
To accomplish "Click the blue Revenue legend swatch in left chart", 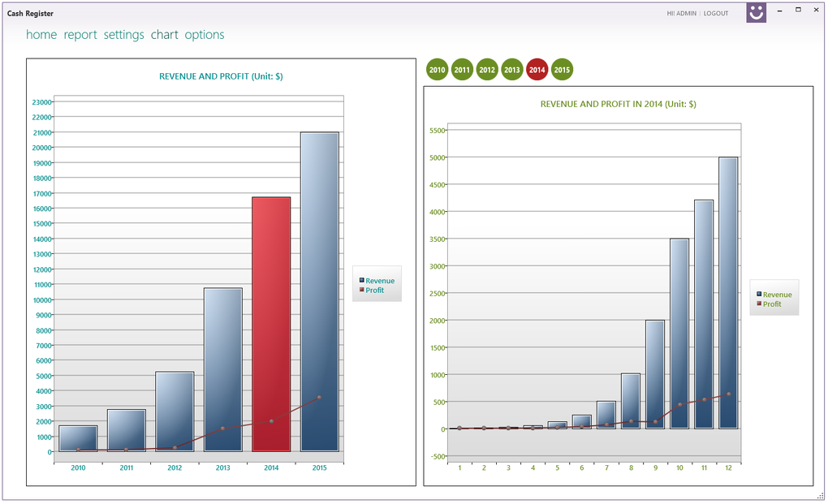I will [362, 280].
